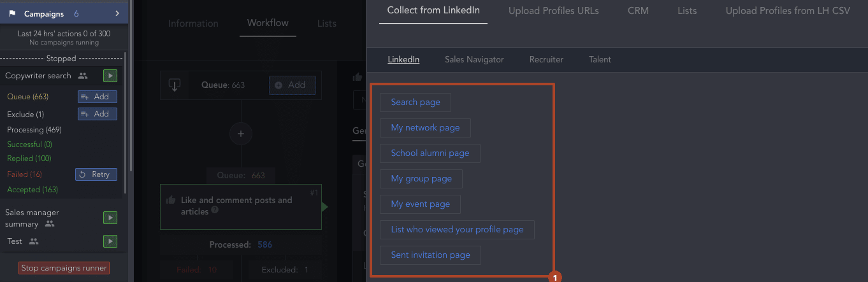The width and height of the screenshot is (868, 282).
Task: Open Upload Profiles URLs tab
Action: pos(554,10)
